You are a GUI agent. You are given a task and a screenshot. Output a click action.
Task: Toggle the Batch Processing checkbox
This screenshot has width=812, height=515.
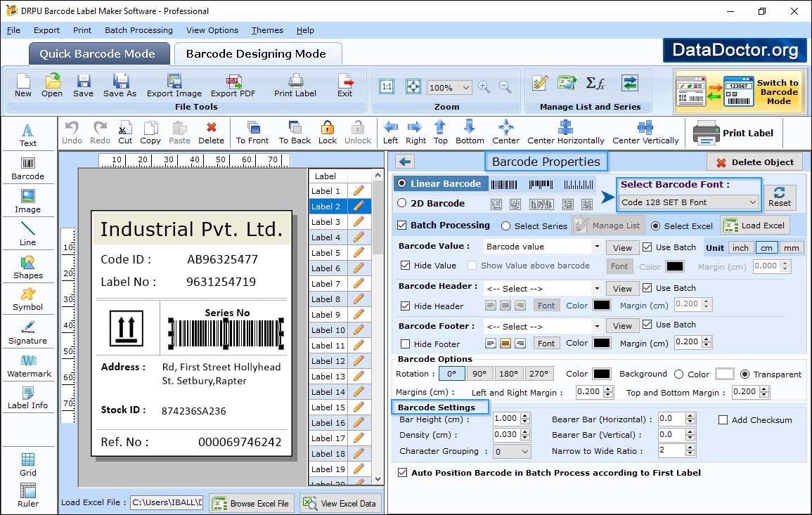pos(402,225)
